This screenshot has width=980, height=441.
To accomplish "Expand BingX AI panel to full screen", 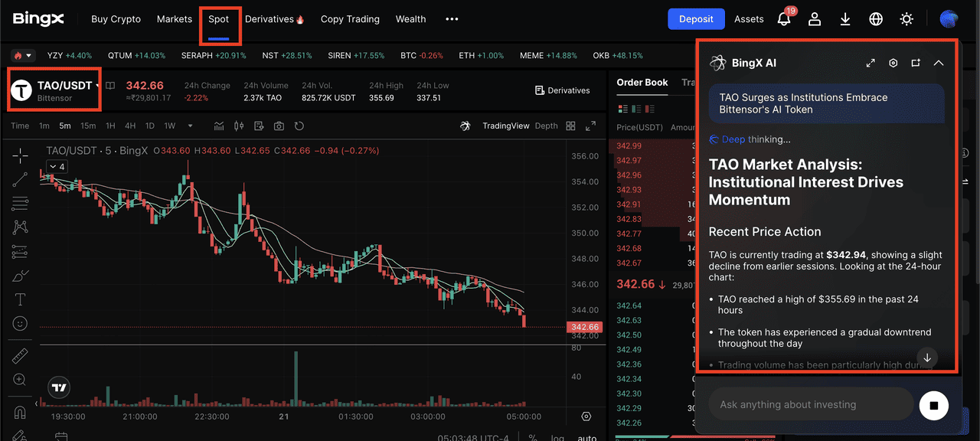I will point(871,63).
